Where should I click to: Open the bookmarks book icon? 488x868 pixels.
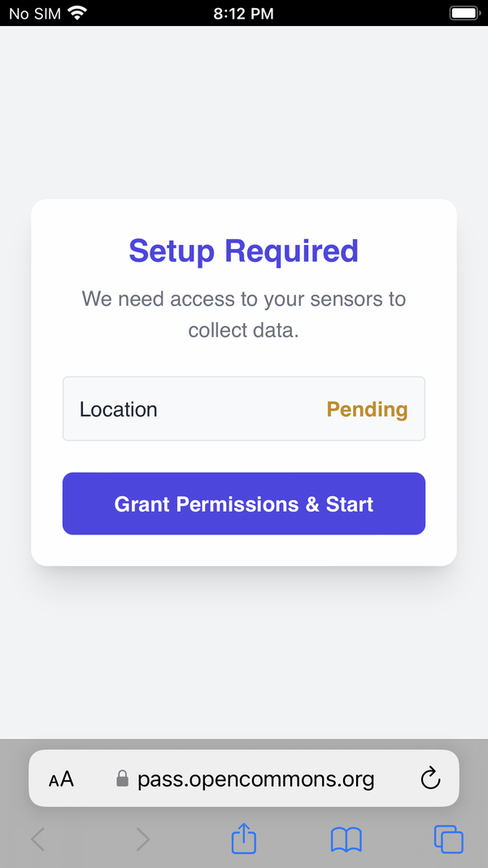click(346, 839)
